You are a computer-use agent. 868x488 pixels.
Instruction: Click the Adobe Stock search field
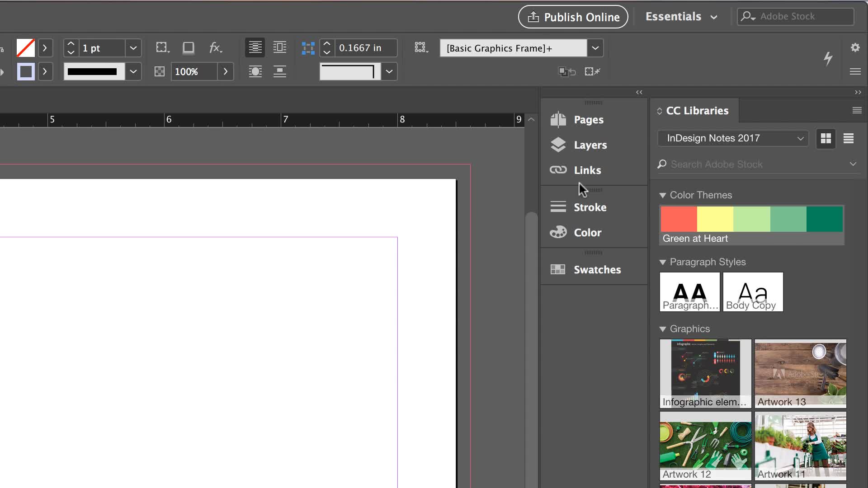point(795,16)
